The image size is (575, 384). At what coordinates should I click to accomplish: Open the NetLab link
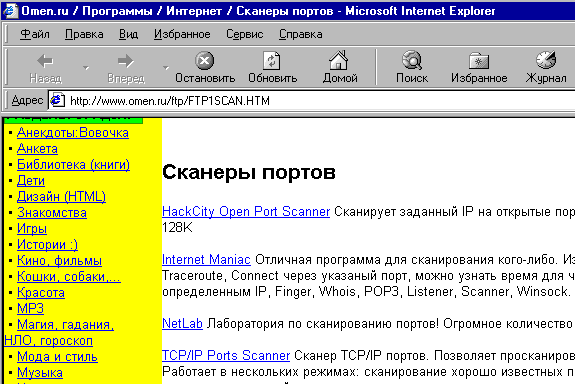click(182, 323)
